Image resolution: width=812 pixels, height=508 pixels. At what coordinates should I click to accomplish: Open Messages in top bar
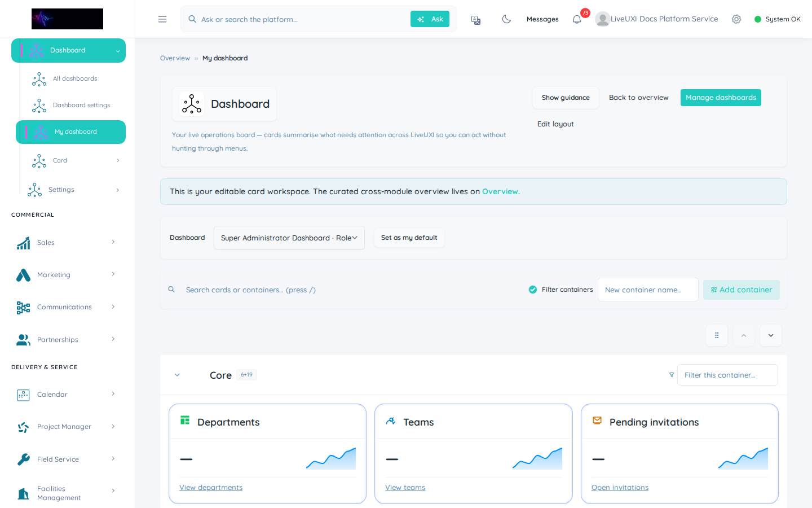point(542,19)
